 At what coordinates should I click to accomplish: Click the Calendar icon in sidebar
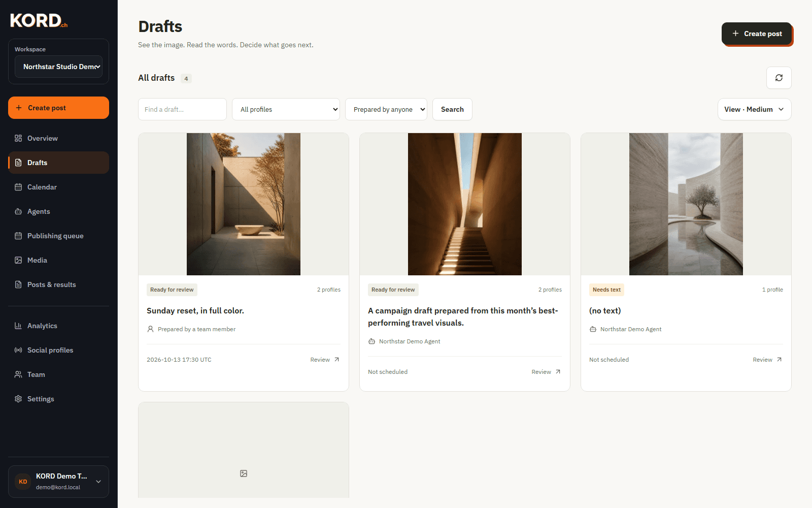click(18, 187)
